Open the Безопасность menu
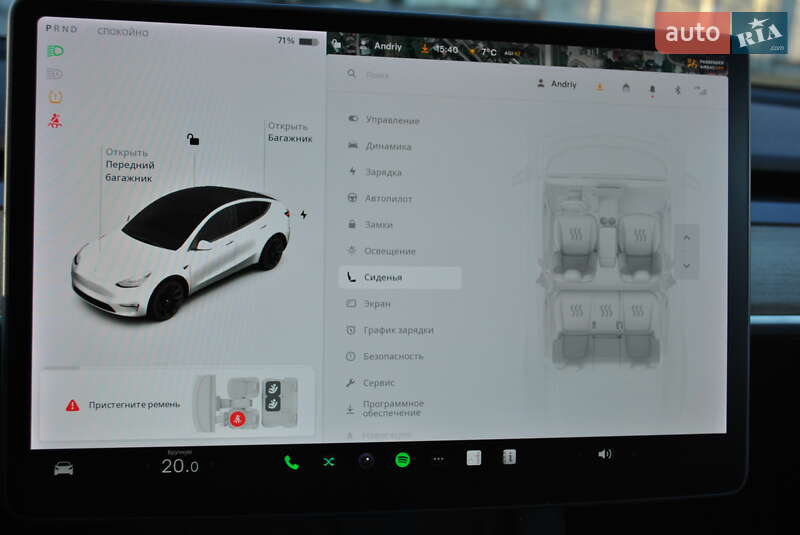The width and height of the screenshot is (800, 535). click(385, 356)
